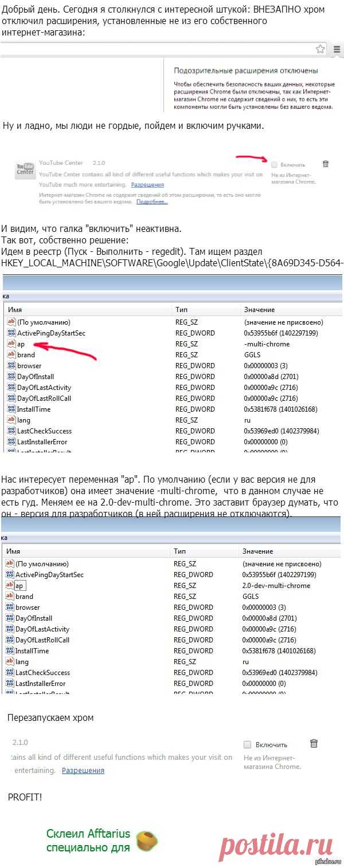This screenshot has width=344, height=868.
Task: Select DayOfInstall row name in lower registry list
Action: [34, 618]
